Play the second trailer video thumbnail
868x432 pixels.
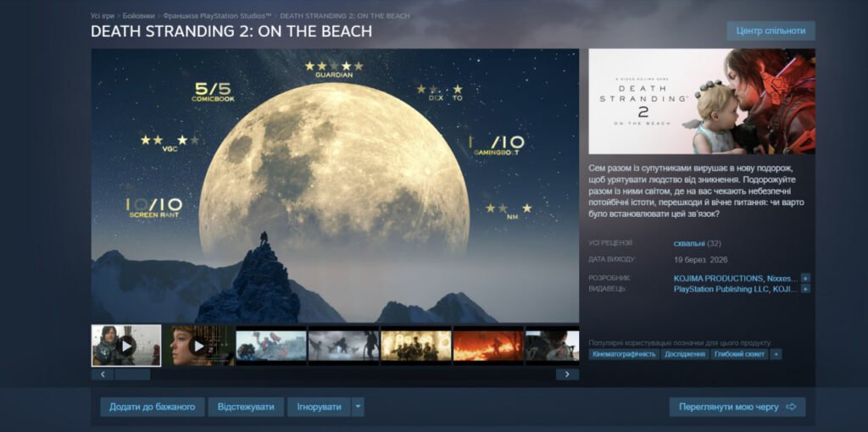point(198,346)
